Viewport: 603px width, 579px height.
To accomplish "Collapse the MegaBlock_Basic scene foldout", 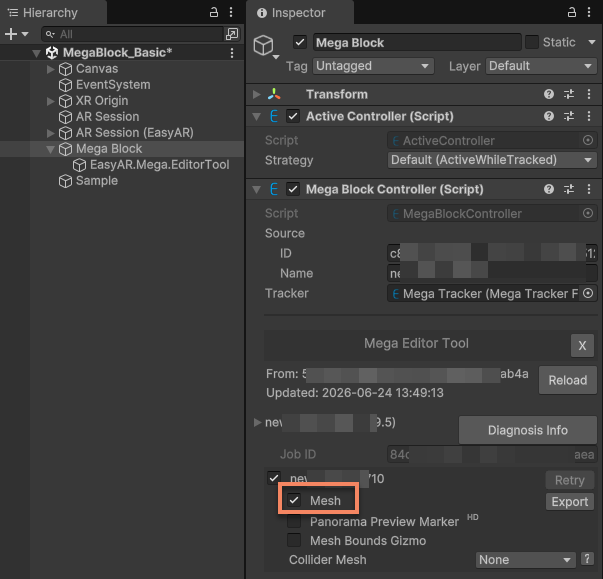I will click(x=37, y=53).
